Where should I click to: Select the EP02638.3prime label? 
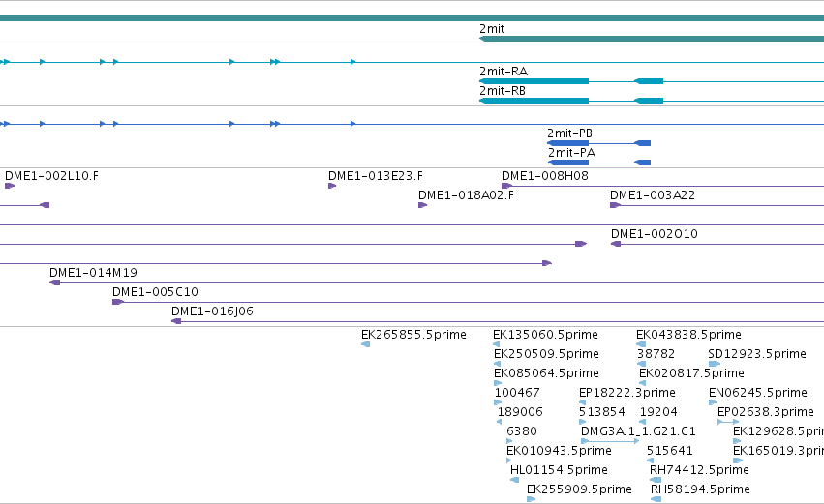pos(766,413)
